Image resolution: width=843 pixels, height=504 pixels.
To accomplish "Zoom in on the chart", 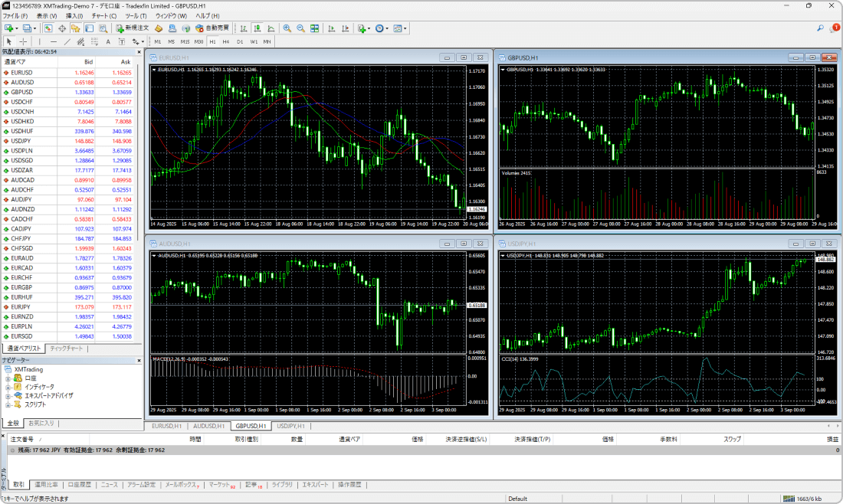I will 287,28.
